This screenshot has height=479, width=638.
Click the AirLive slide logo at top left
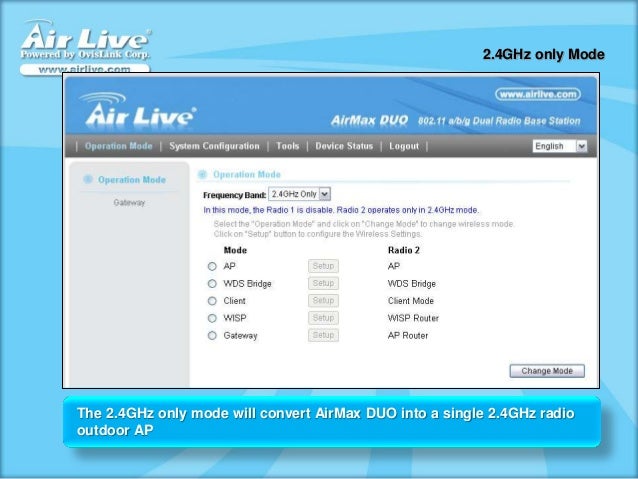point(85,46)
